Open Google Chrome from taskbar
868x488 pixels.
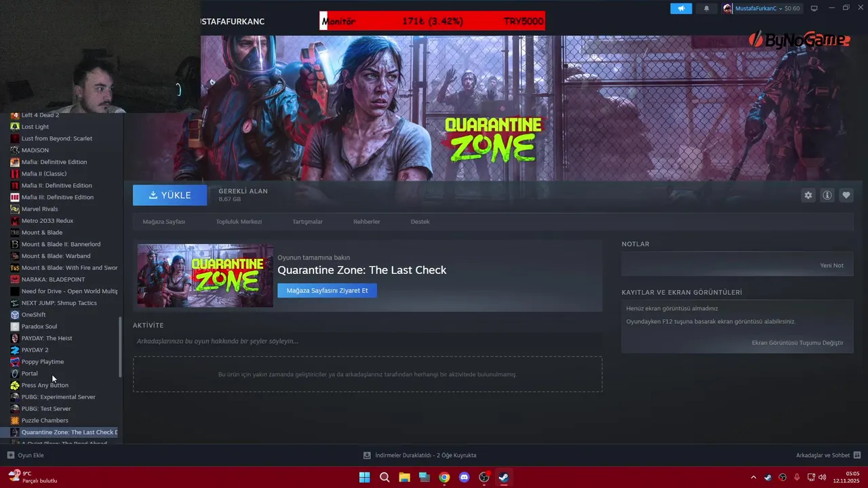pos(444,477)
